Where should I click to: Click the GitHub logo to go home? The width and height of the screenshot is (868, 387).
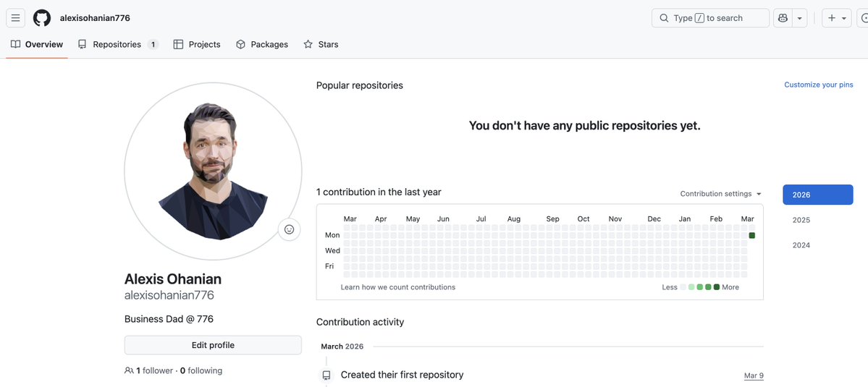pos(42,18)
